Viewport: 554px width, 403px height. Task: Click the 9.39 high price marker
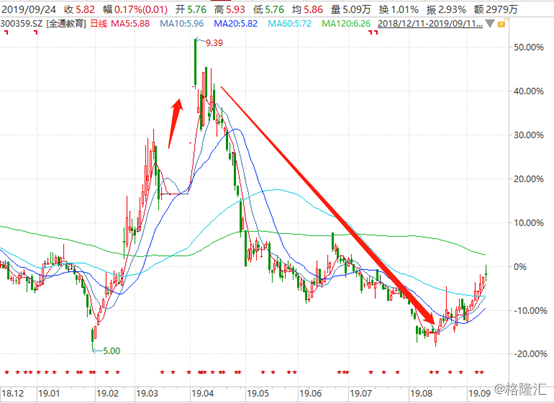[x=214, y=43]
